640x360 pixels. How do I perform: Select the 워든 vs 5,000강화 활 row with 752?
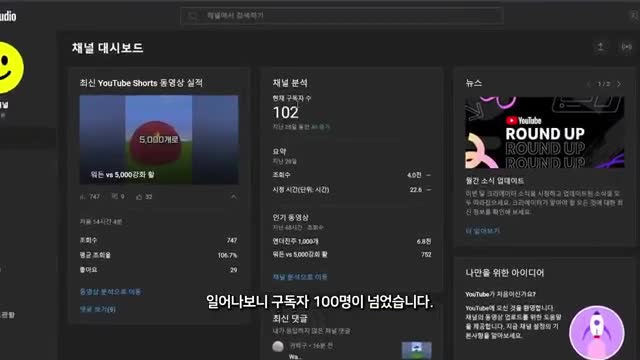[352, 255]
